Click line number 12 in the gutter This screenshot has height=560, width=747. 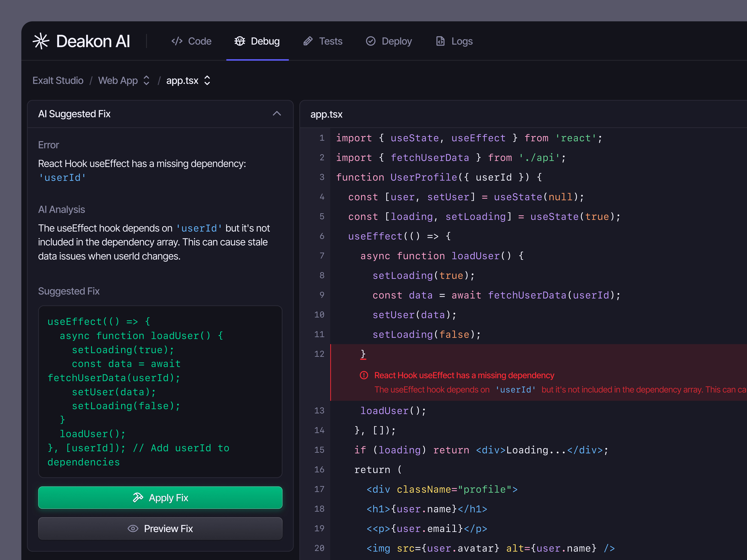pyautogui.click(x=319, y=354)
